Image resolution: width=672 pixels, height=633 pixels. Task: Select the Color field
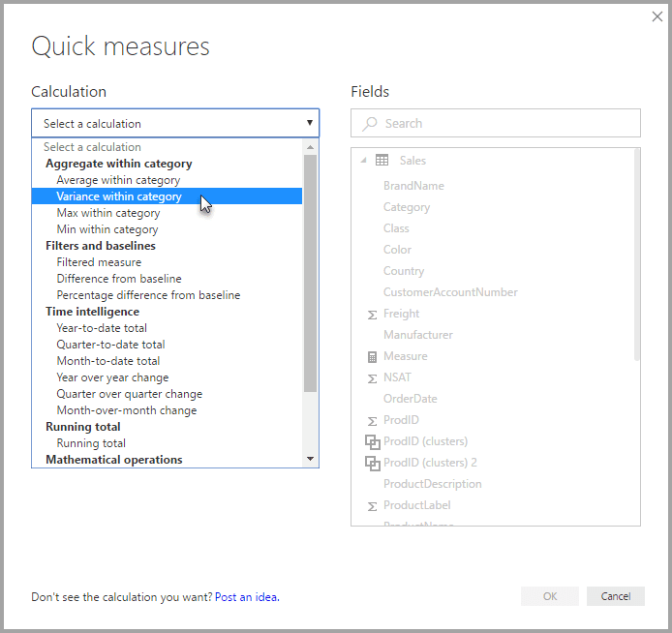coord(397,250)
